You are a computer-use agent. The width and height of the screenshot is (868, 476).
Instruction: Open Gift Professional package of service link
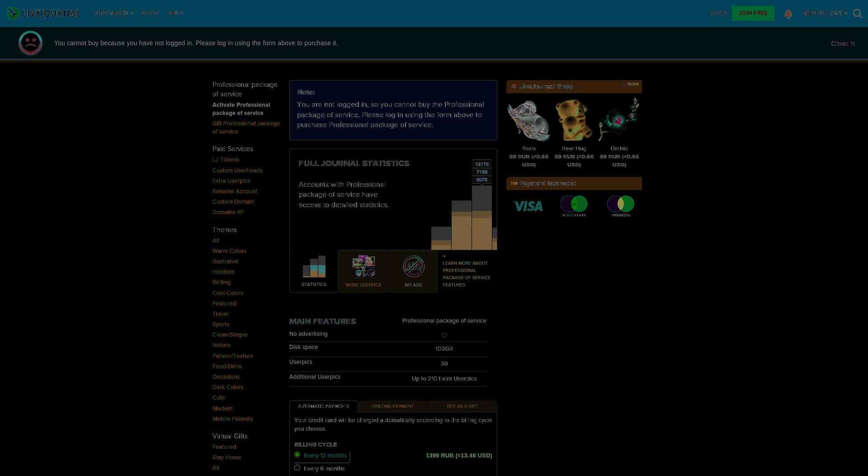[246, 128]
